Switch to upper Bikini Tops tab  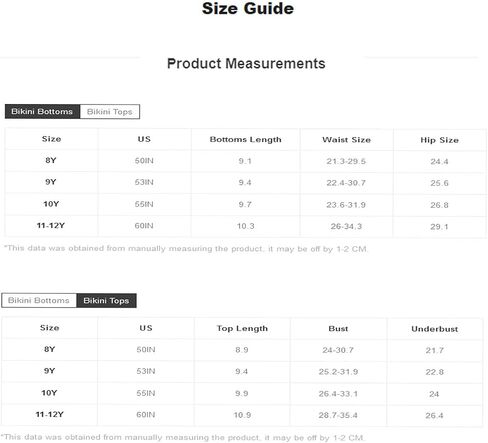pos(110,112)
